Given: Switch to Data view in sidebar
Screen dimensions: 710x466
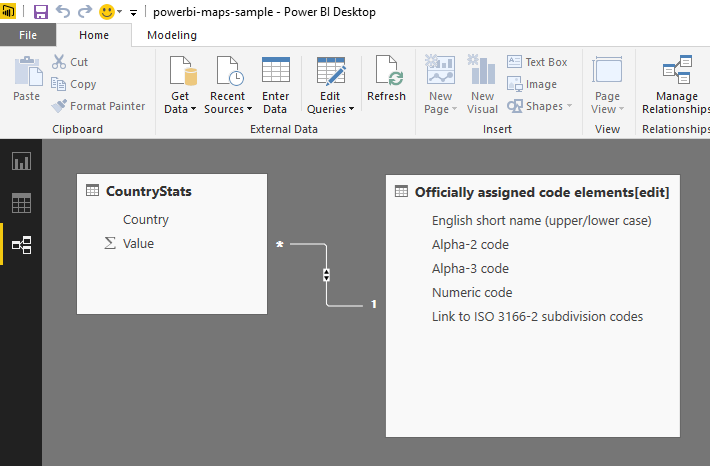Looking at the screenshot, I should (x=21, y=203).
